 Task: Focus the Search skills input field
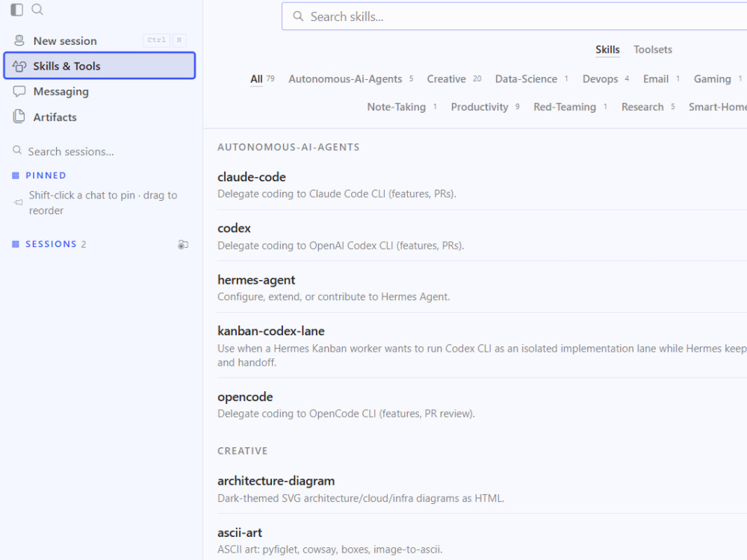pos(515,16)
